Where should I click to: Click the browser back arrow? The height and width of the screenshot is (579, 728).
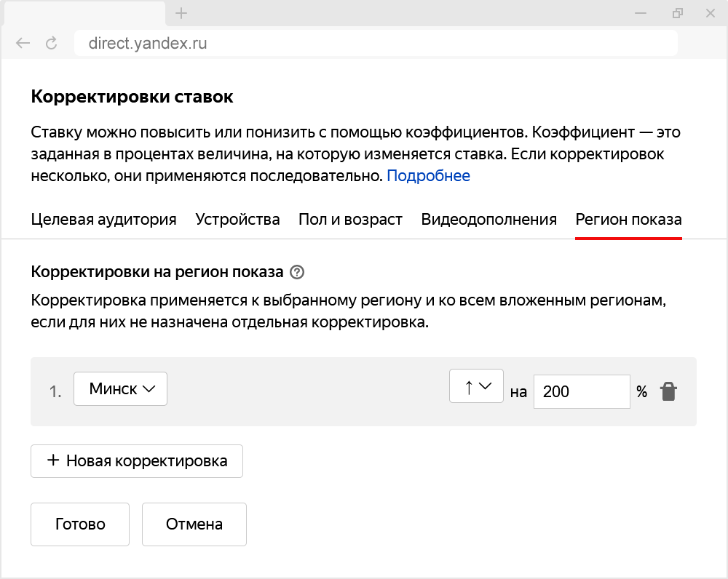[23, 44]
